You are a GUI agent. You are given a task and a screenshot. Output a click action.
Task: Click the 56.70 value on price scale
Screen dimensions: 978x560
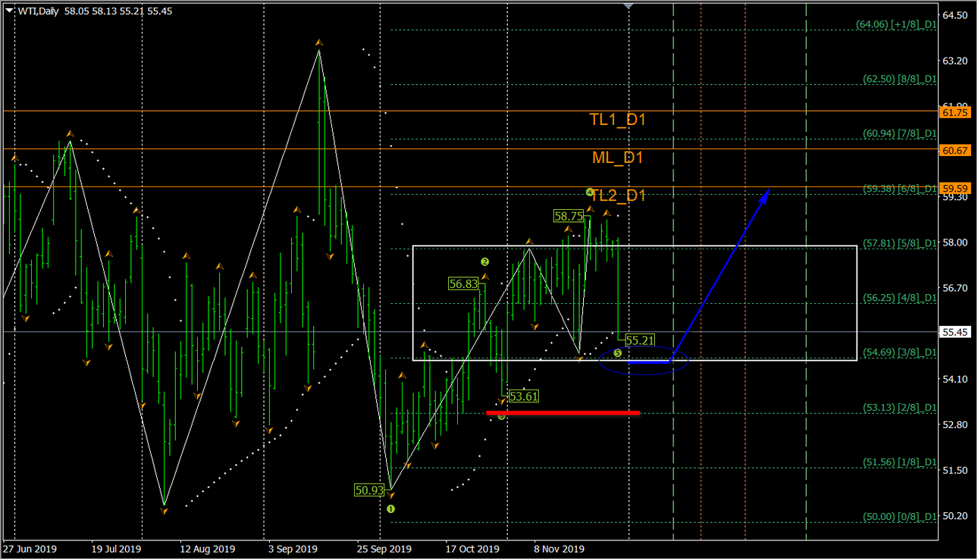click(x=954, y=288)
